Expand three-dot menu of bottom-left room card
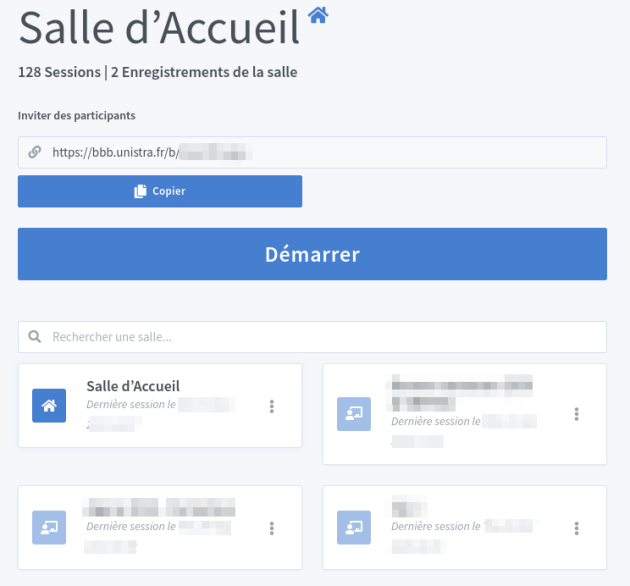 click(x=272, y=528)
